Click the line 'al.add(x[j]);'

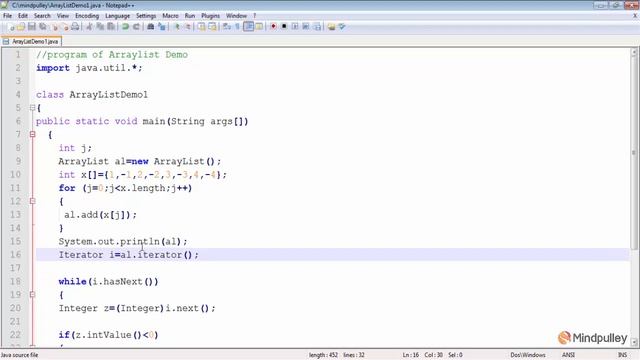pos(100,215)
